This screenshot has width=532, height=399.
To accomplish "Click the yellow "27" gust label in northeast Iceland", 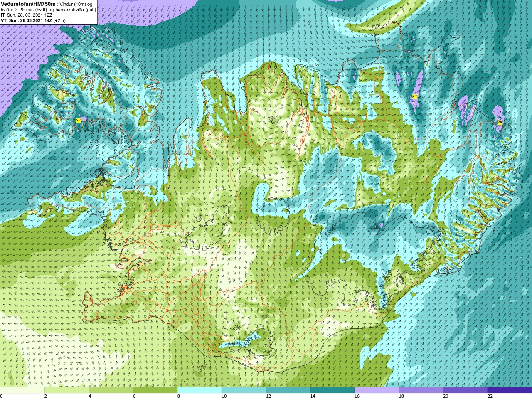I will coord(414,96).
